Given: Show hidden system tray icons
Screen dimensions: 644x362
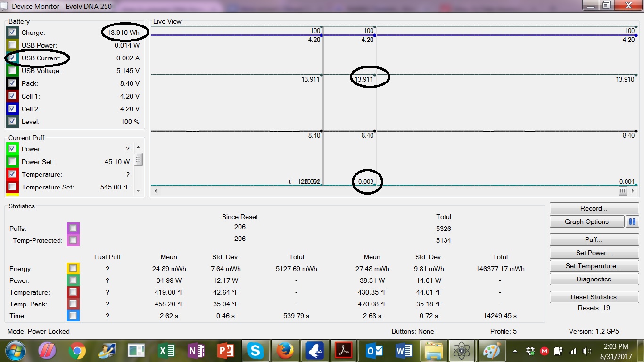Looking at the screenshot, I should tap(515, 351).
